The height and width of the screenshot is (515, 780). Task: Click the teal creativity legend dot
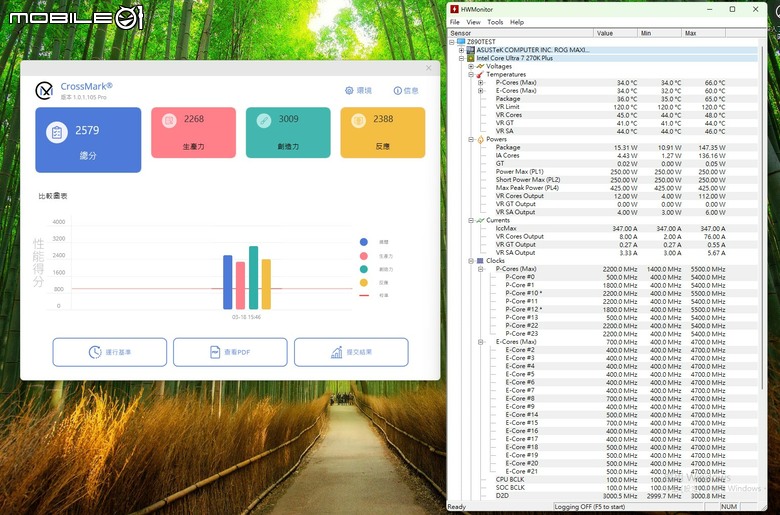364,269
